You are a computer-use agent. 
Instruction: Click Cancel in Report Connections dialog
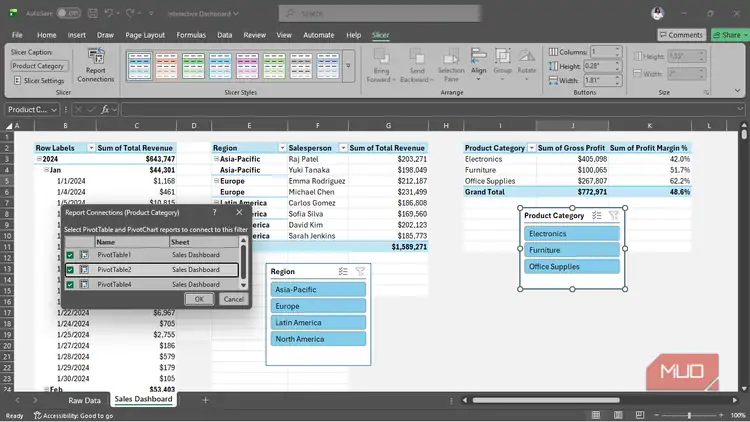pyautogui.click(x=233, y=299)
